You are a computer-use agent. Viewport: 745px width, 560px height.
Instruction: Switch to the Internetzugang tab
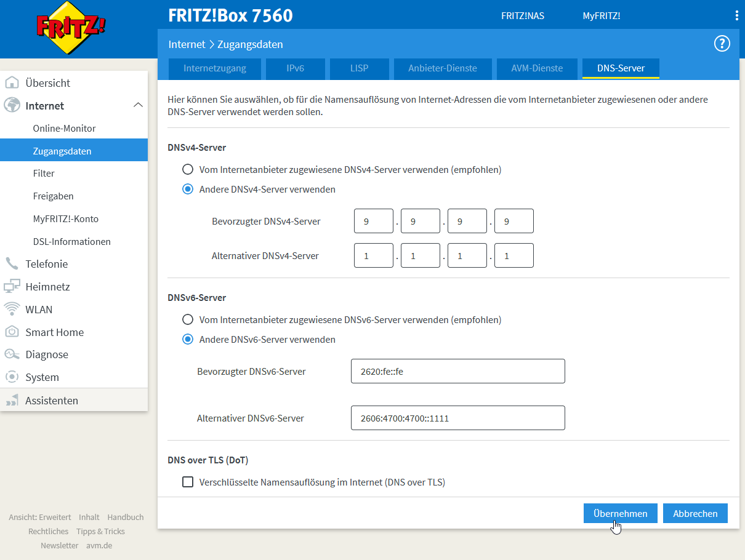[214, 69]
